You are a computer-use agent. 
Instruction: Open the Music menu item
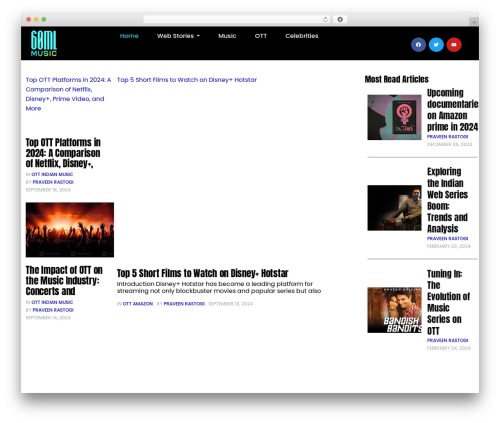[x=227, y=36]
